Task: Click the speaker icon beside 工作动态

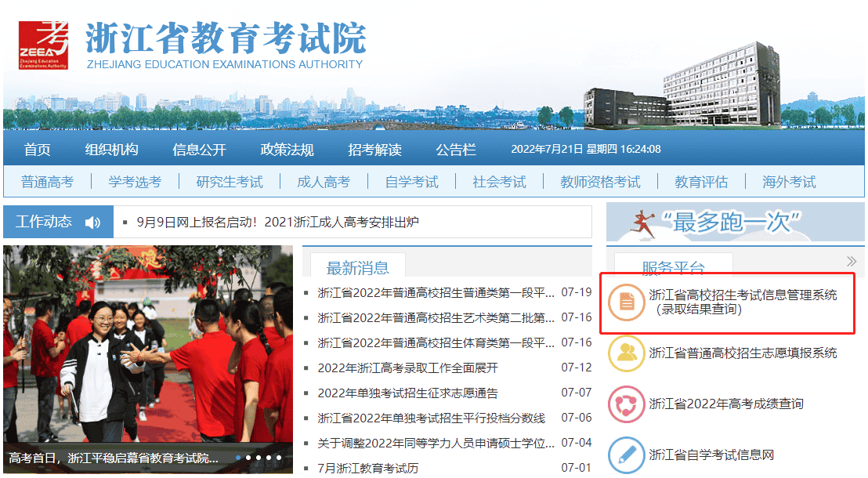Action: (92, 223)
